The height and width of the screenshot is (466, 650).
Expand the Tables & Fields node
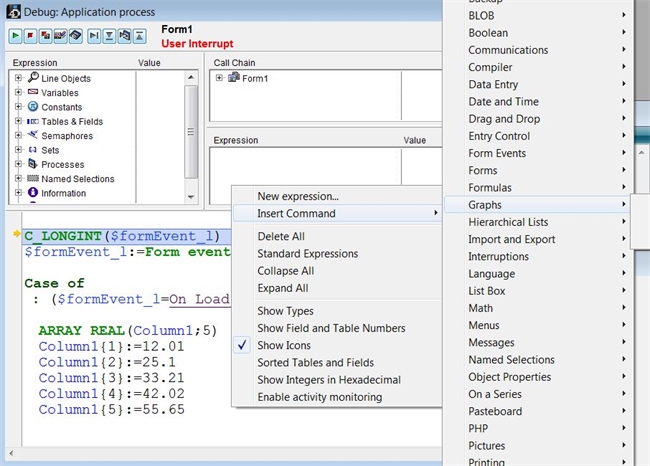click(19, 122)
